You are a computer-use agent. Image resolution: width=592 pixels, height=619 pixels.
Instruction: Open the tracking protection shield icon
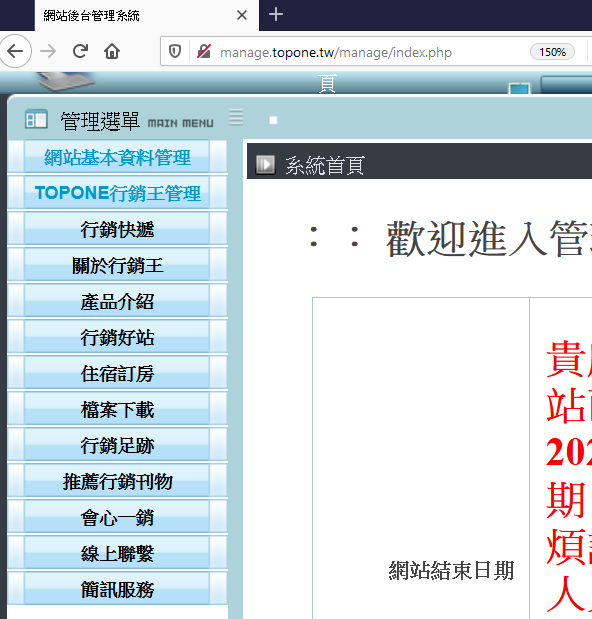175,51
